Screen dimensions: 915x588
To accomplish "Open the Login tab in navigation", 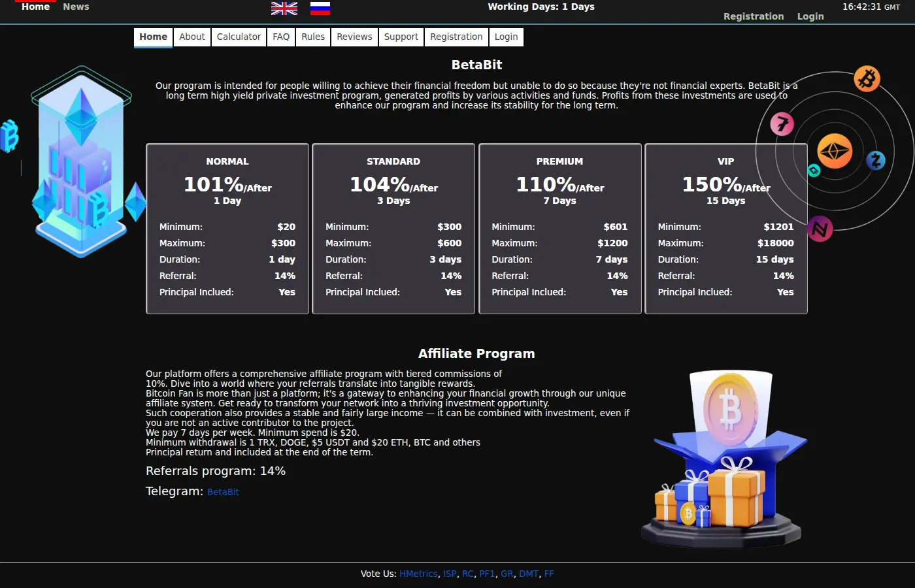I will 506,37.
